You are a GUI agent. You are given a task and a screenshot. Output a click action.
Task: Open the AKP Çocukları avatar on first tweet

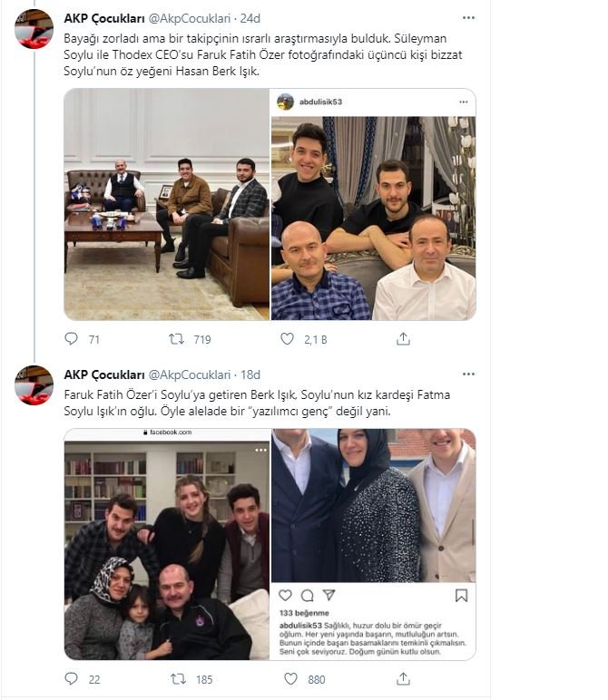34,29
